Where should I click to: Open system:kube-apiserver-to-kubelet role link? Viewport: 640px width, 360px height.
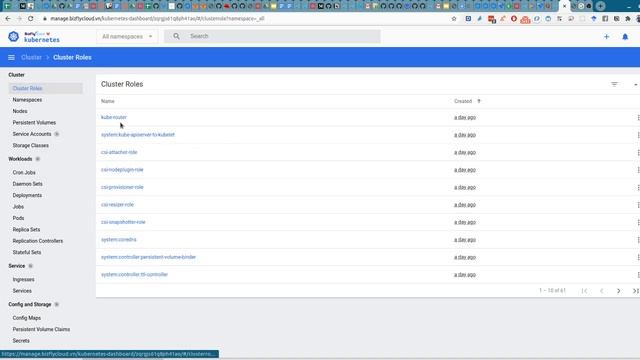[x=138, y=135]
